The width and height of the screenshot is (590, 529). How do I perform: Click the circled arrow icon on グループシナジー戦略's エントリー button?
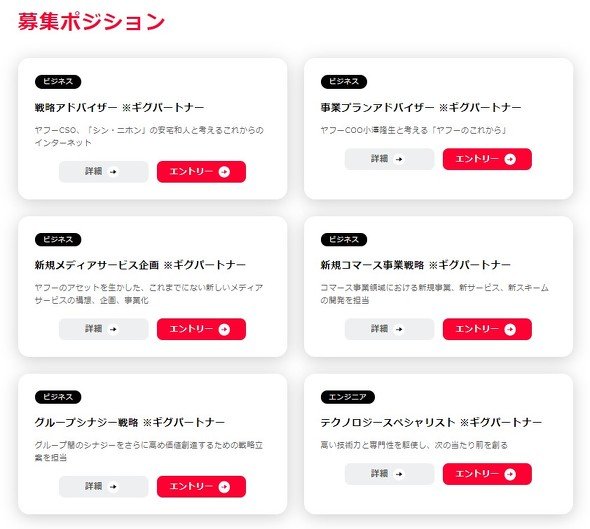click(x=224, y=487)
